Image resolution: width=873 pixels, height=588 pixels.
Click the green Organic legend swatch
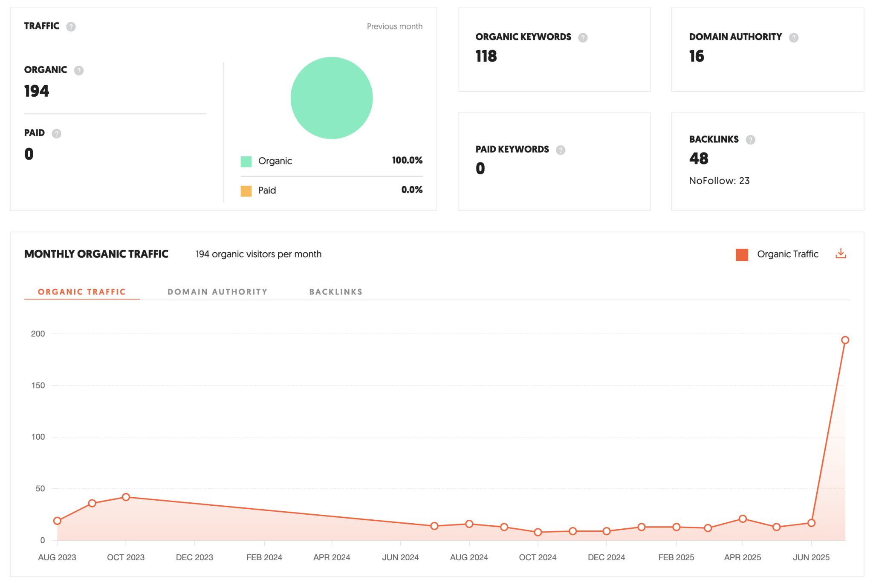coord(246,161)
